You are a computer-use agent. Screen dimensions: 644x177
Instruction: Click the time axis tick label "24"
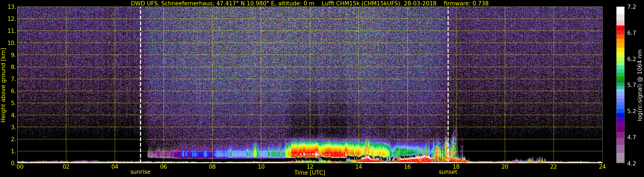tap(602, 167)
